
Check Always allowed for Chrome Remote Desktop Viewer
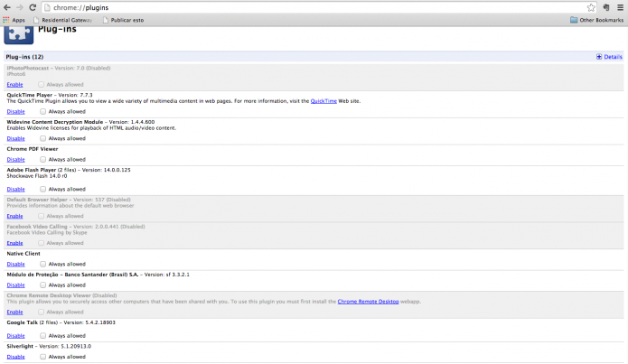41,312
